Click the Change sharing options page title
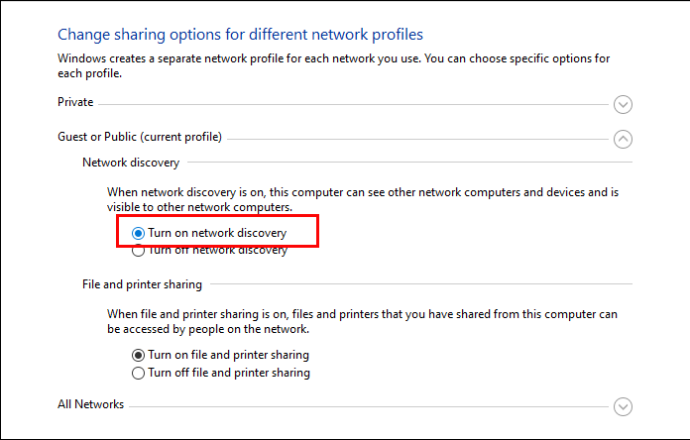Image resolution: width=690 pixels, height=440 pixels. coord(240,35)
